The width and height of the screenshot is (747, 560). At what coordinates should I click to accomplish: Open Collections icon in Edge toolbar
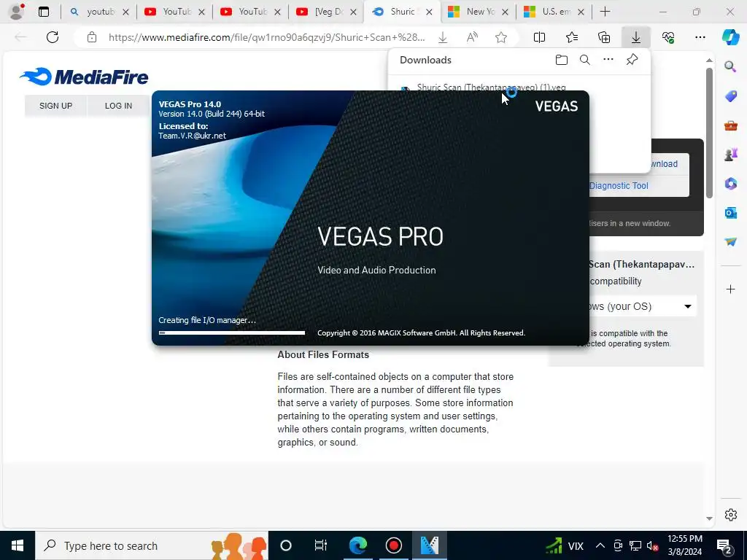(603, 37)
